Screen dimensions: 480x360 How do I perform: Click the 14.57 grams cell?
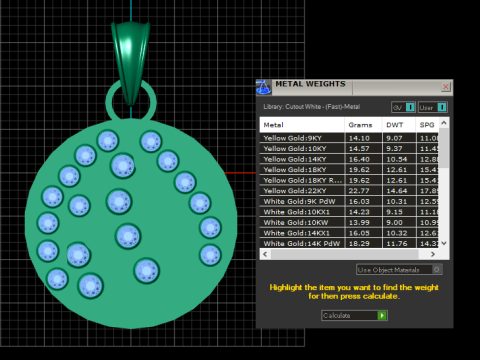[x=363, y=149]
